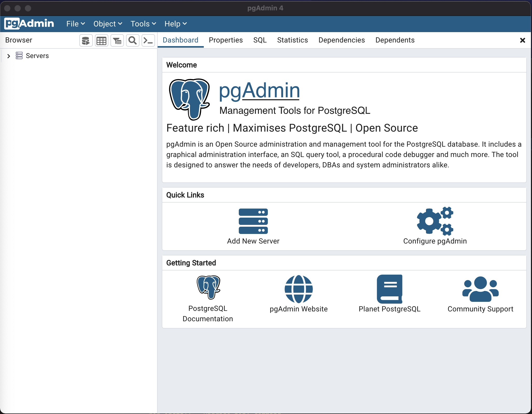532x414 pixels.
Task: Open the Help menu
Action: [x=175, y=24]
